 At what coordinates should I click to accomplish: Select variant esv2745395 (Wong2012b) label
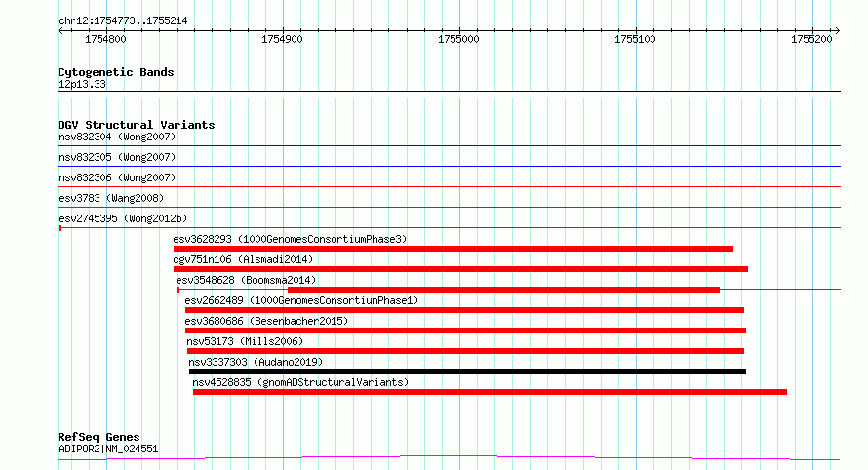(x=123, y=218)
